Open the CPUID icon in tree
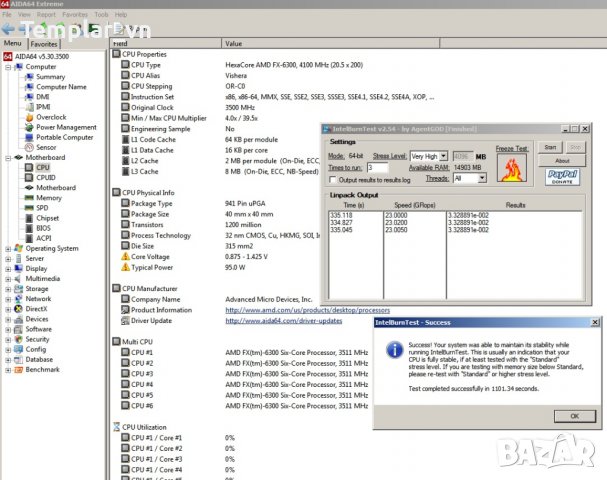 29,177
